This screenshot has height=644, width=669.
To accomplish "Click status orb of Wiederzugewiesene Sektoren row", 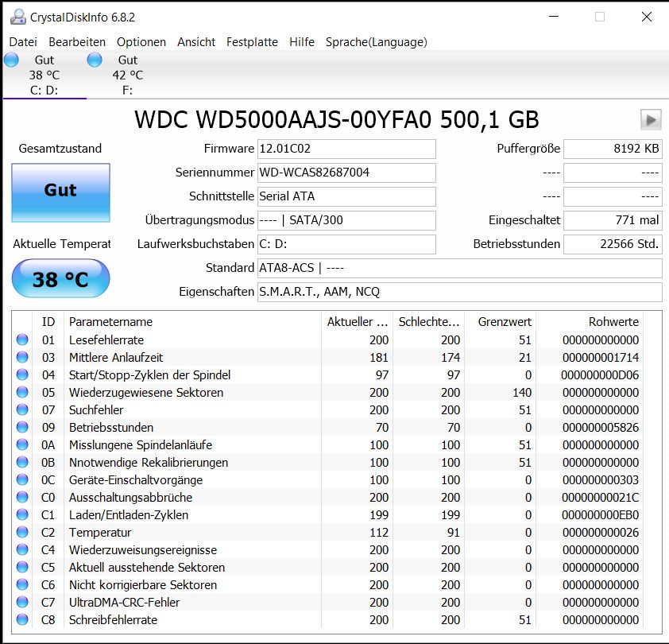I will [x=22, y=393].
